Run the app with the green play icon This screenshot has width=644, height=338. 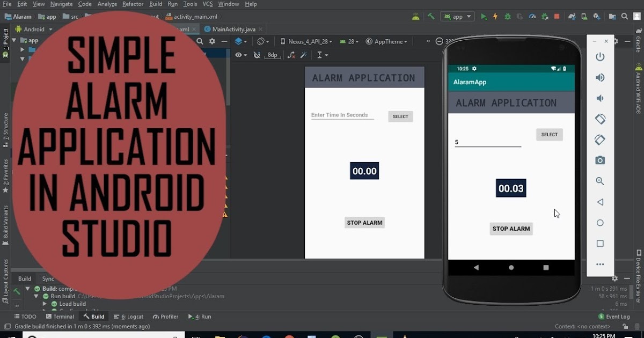tap(484, 16)
